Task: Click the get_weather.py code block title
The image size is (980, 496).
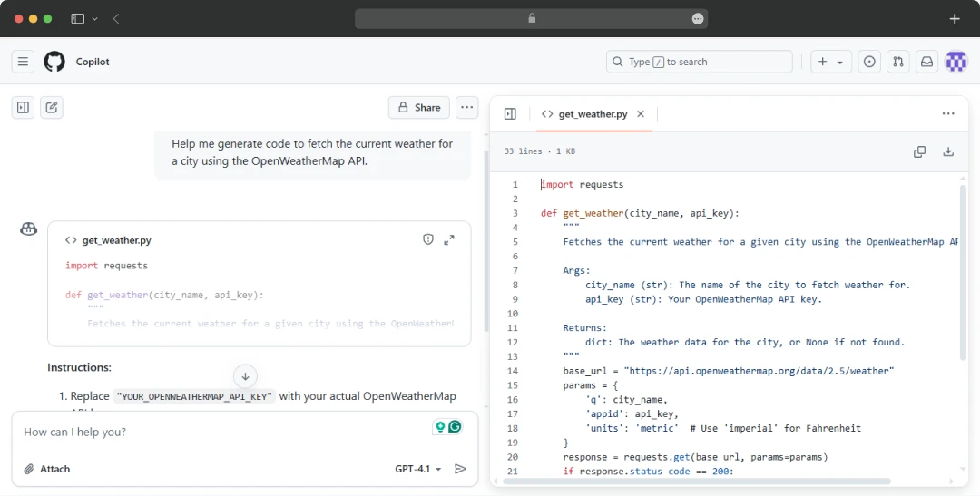Action: [117, 240]
